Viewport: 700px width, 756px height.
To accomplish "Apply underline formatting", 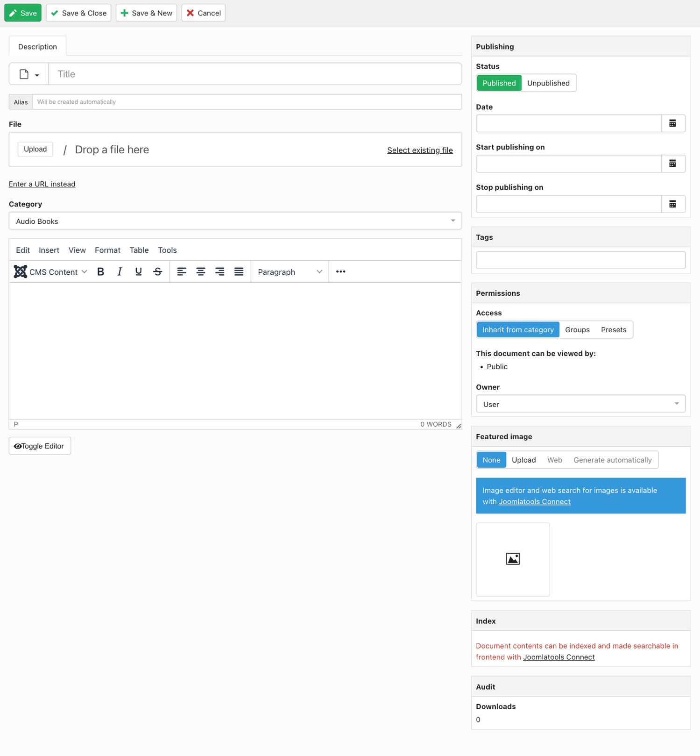I will 138,272.
